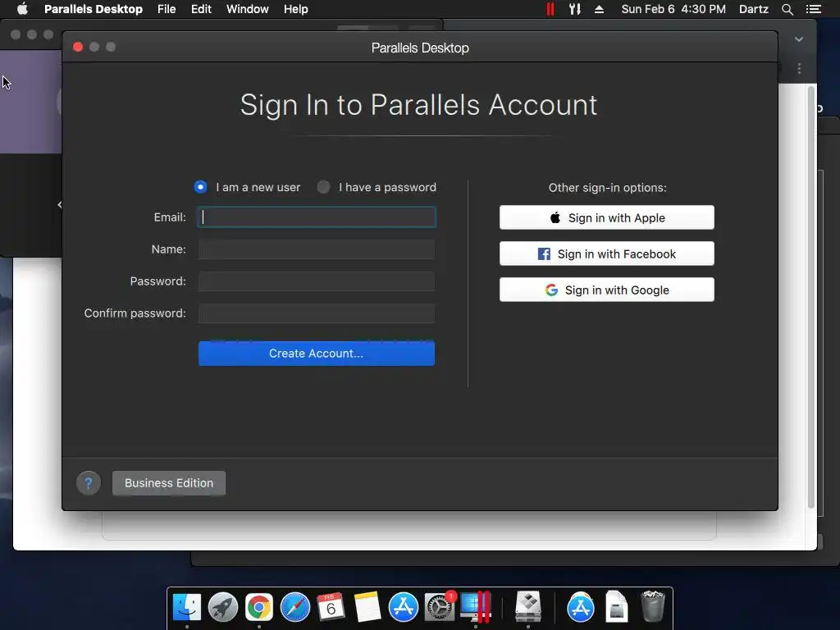
Task: Click the Confirm password field
Action: click(317, 313)
